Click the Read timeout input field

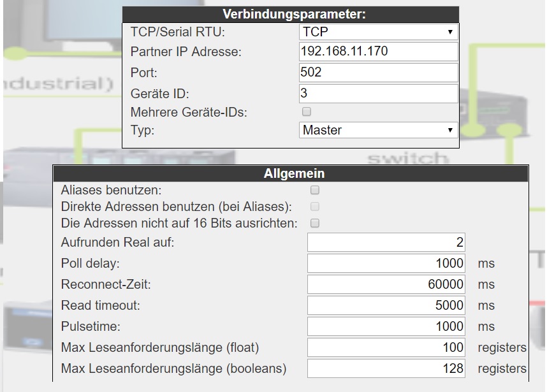tap(386, 305)
